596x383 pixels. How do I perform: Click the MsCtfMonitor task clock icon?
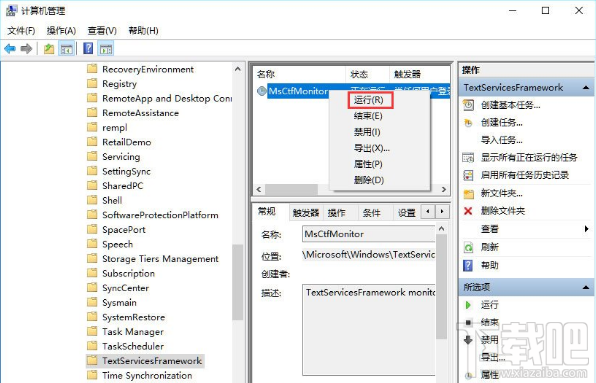tap(262, 91)
